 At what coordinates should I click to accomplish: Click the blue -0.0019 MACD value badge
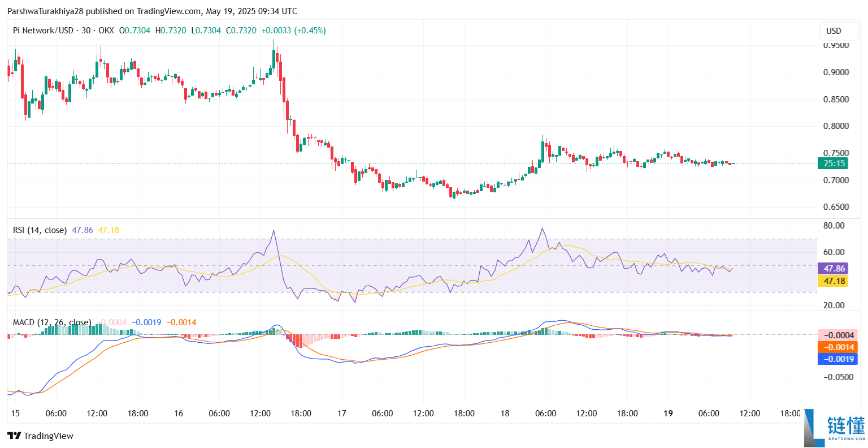pyautogui.click(x=836, y=359)
